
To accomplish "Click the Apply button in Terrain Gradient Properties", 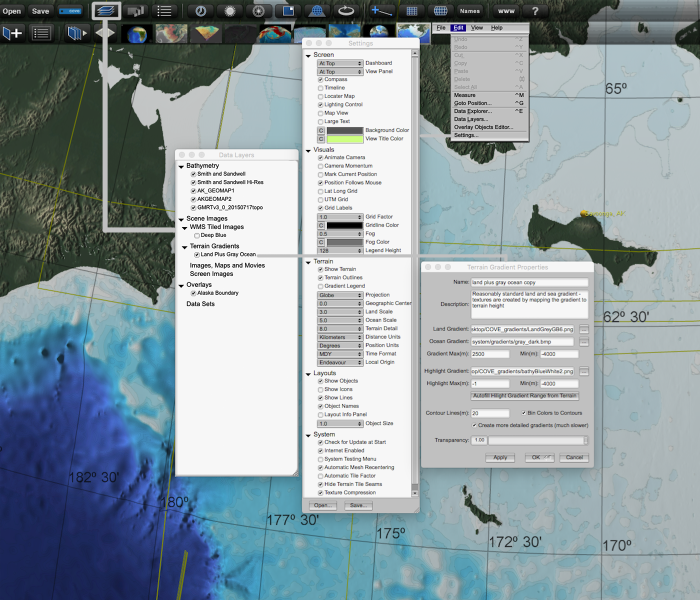I will [500, 457].
